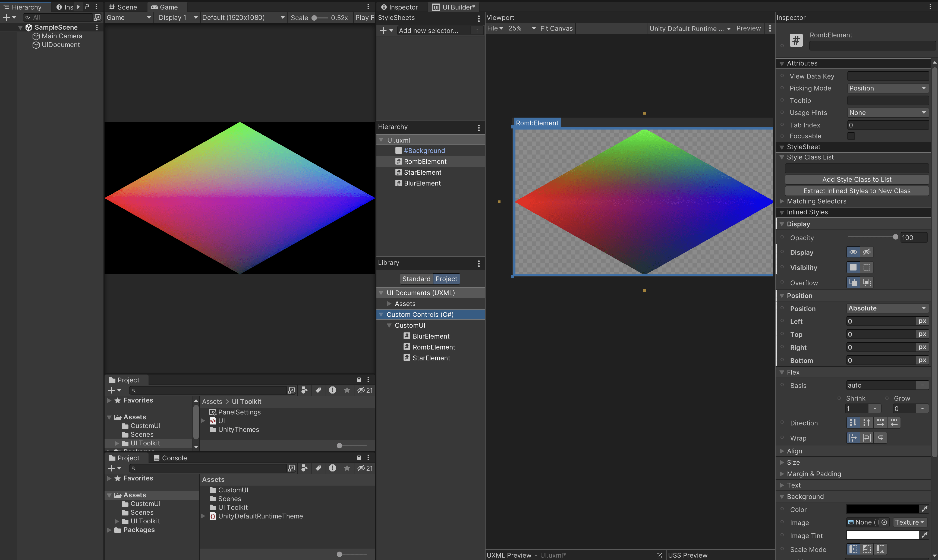This screenshot has height=560, width=938.
Task: Click the Preview button in Viewport
Action: 748,28
